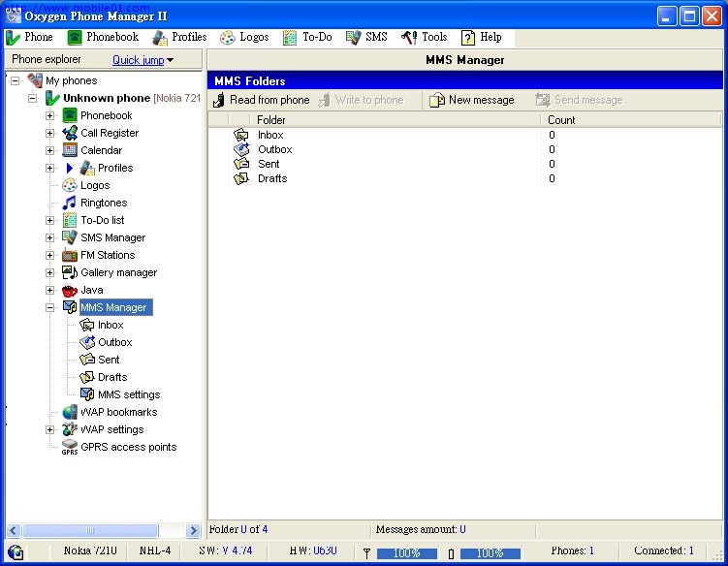The image size is (728, 566).
Task: Open the Tools menu
Action: tap(425, 37)
